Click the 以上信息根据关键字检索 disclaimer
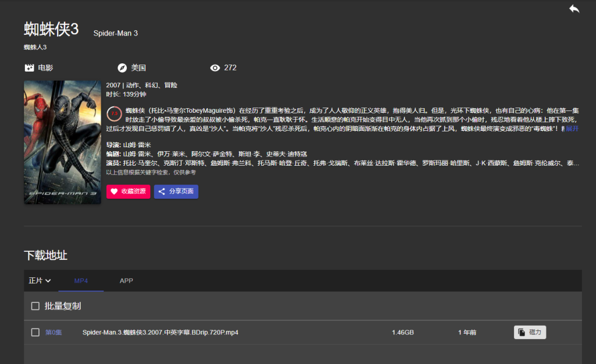596x364 pixels. coord(151,172)
